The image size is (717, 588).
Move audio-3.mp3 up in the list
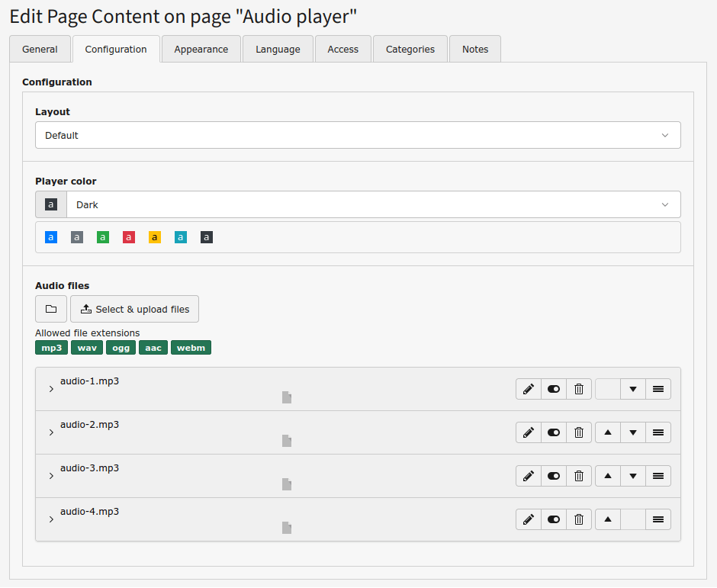[607, 476]
